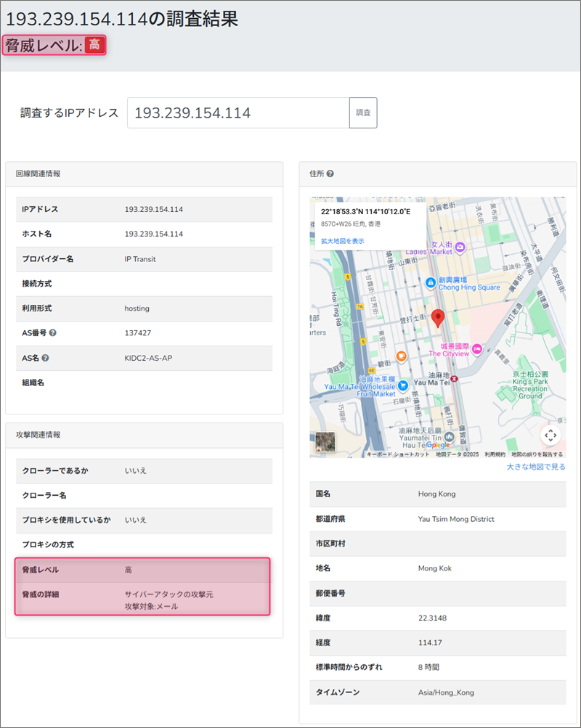
Task: Click キーボード ショートカット on map
Action: 398,454
